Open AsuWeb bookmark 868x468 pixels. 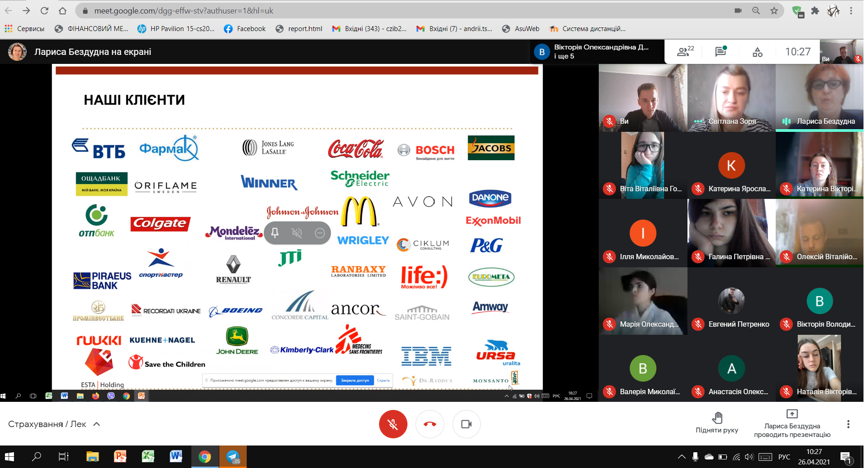[x=521, y=29]
